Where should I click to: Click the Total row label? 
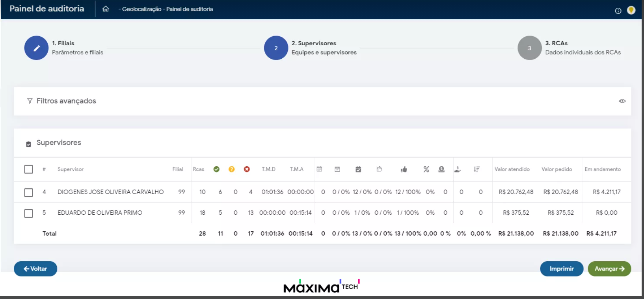point(50,234)
